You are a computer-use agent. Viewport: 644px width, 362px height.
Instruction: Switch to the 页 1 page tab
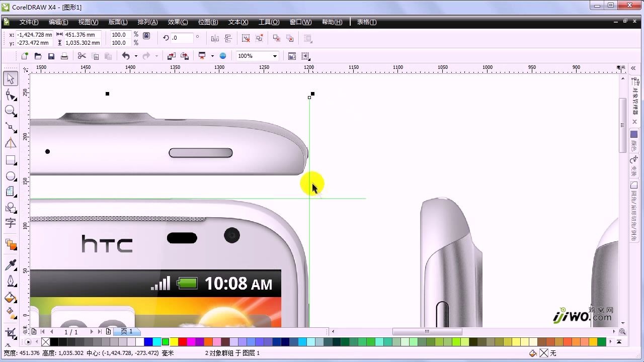(127, 331)
